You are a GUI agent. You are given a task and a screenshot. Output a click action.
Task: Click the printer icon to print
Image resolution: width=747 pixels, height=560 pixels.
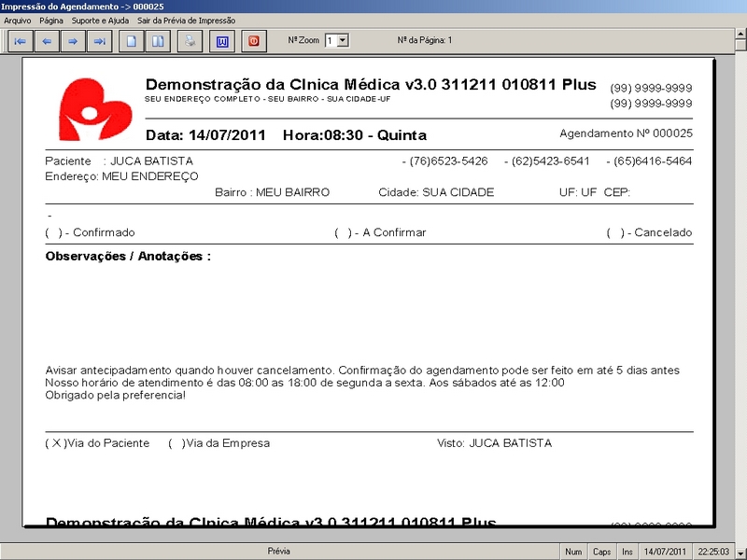(x=190, y=41)
